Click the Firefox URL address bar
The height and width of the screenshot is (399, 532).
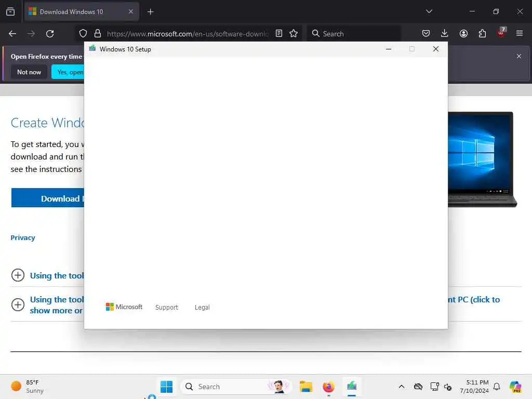point(187,34)
